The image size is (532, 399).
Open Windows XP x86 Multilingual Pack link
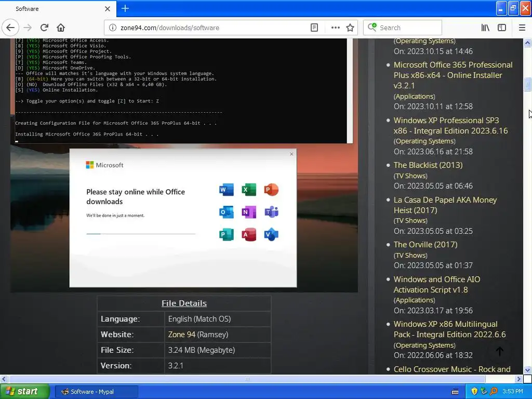click(x=449, y=329)
